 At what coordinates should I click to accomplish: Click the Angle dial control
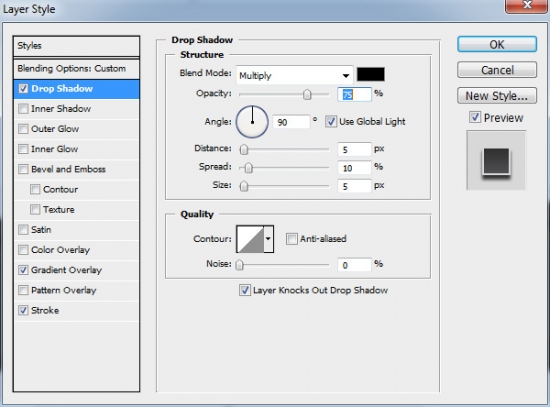click(x=252, y=122)
